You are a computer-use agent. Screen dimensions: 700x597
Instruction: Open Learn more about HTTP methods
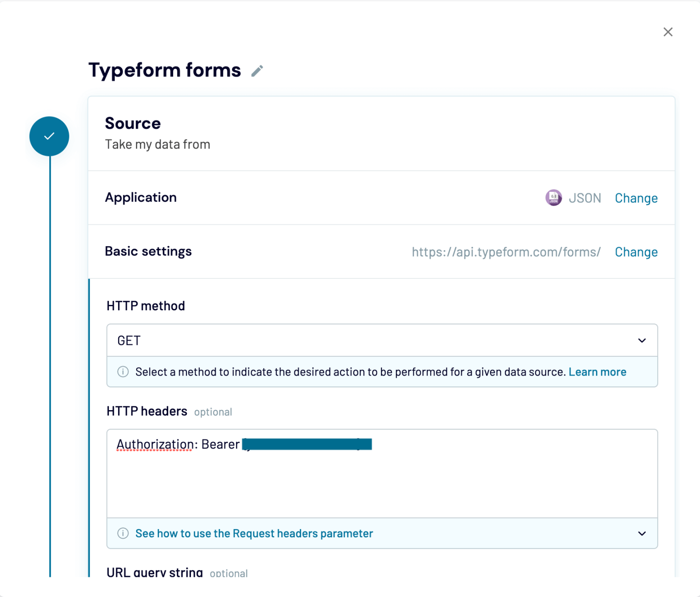pos(597,371)
